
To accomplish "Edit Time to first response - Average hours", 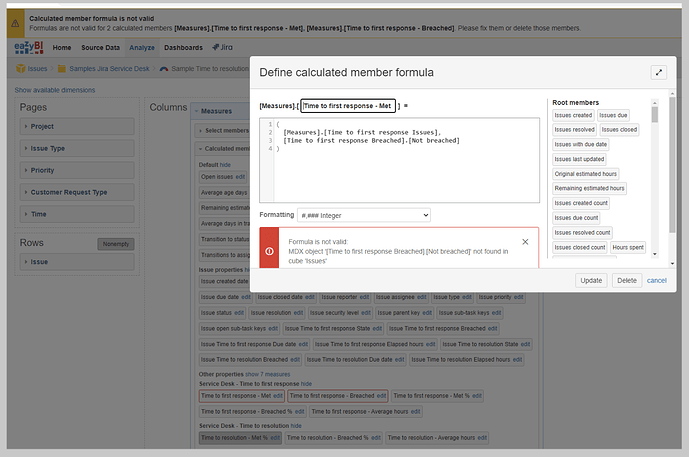I will tap(416, 412).
